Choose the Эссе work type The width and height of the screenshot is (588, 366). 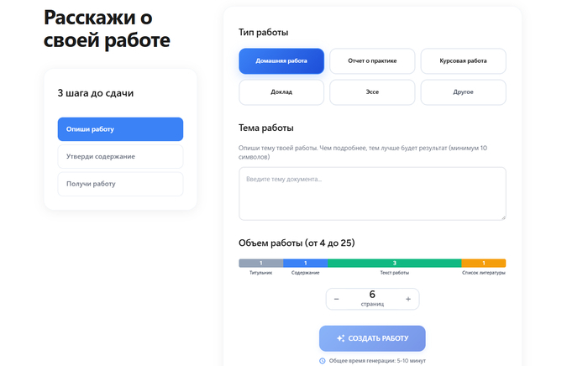click(371, 91)
